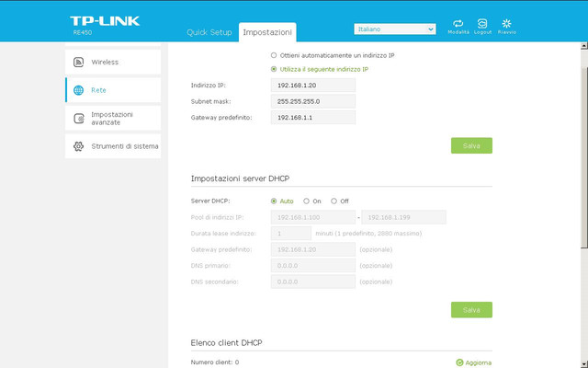Open Strumenti di sistema menu section
The height and width of the screenshot is (368, 588).
[x=113, y=146]
